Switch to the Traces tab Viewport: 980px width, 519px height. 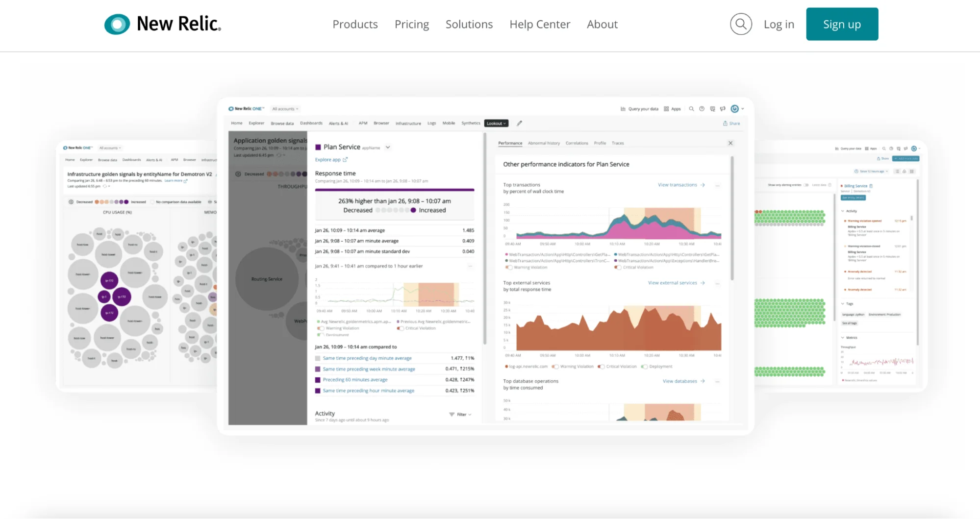(618, 143)
